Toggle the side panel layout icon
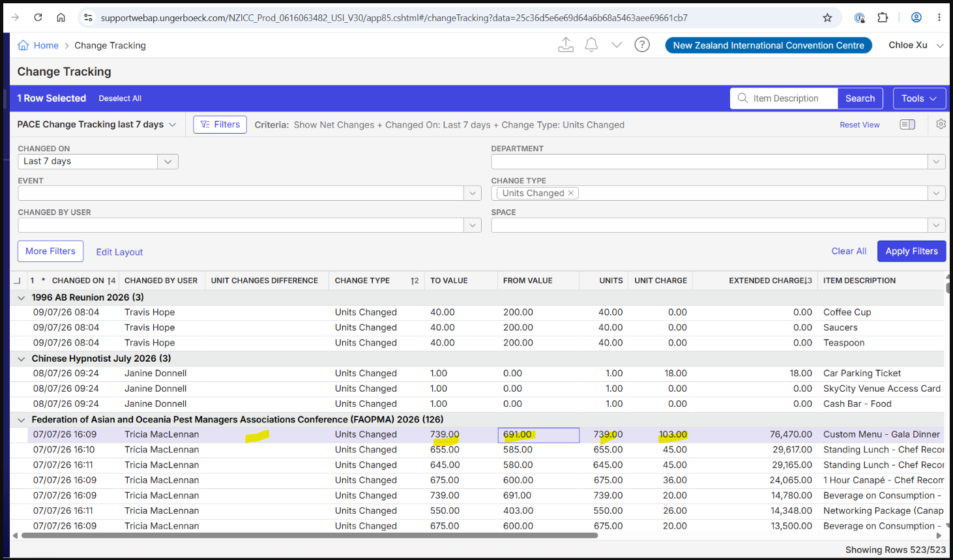 [907, 125]
